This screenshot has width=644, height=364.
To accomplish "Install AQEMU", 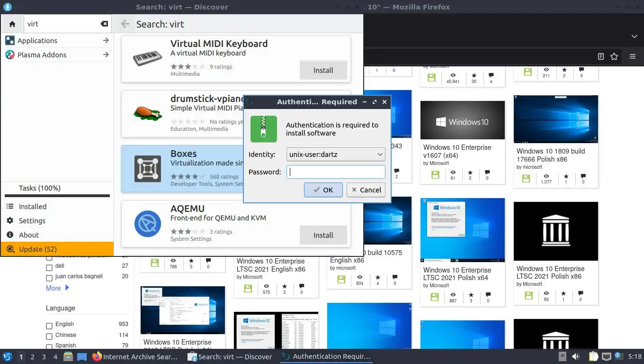I will tap(323, 235).
